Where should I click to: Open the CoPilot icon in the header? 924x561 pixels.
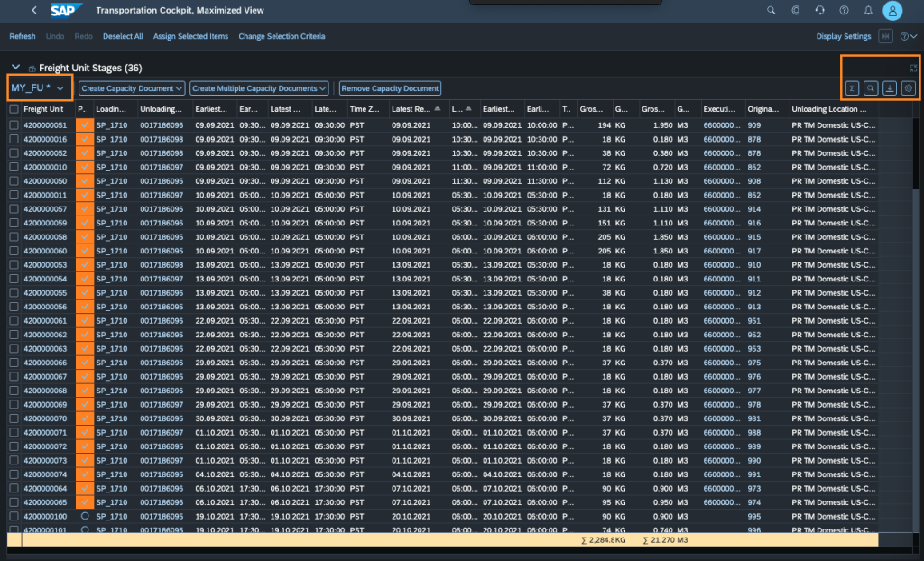pyautogui.click(x=796, y=10)
